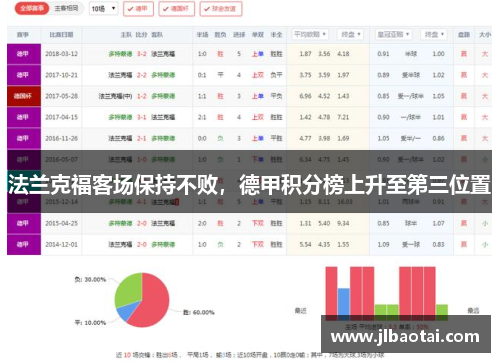Open the 10场 match count dropdown

(104, 9)
